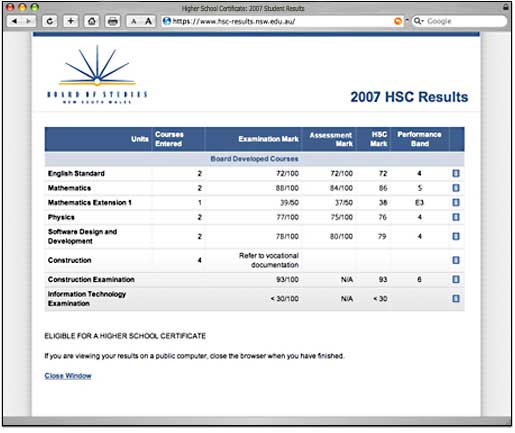
Task: Click the Board Developed Courses heading
Action: (254, 159)
